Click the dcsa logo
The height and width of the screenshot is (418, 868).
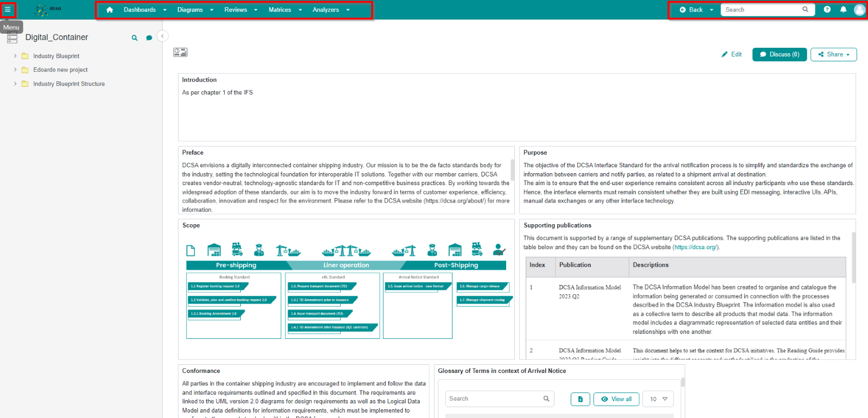pyautogui.click(x=48, y=10)
